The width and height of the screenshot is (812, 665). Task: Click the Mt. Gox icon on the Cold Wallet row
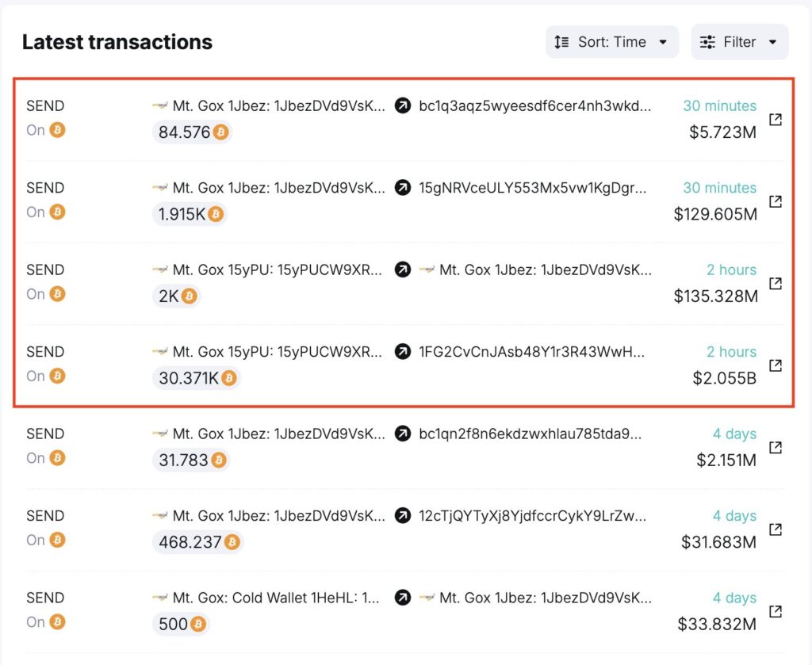tap(159, 598)
